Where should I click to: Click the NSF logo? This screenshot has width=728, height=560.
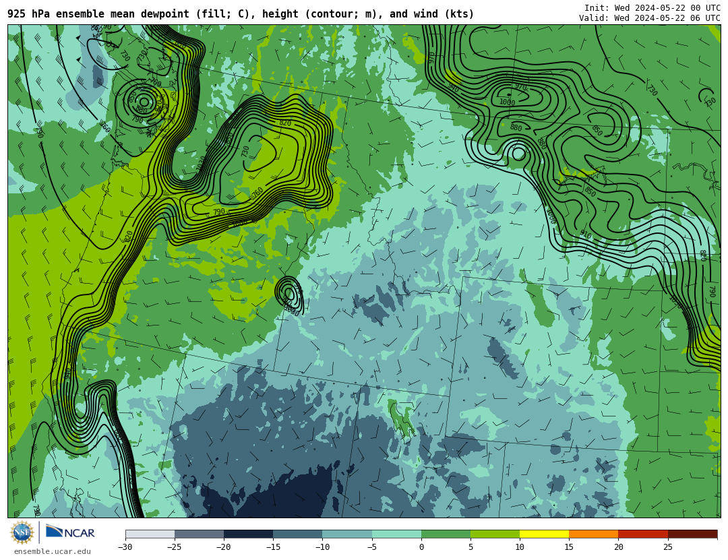22,532
